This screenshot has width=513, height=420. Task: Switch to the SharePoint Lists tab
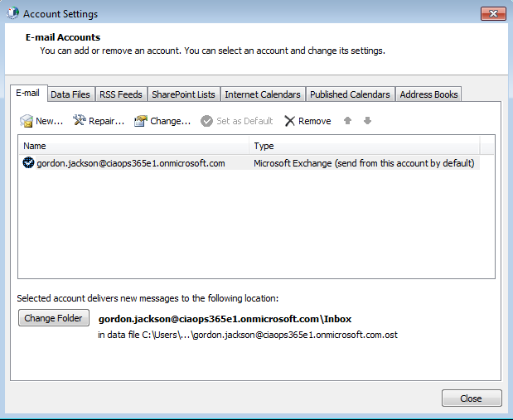tap(183, 94)
